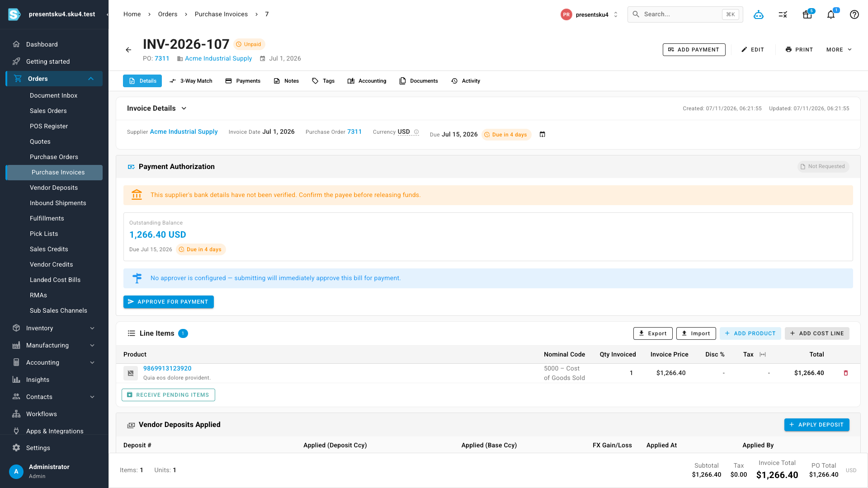Click the product image placeholder for 9869913123920
Viewport: 868px width, 488px height.
[131, 373]
